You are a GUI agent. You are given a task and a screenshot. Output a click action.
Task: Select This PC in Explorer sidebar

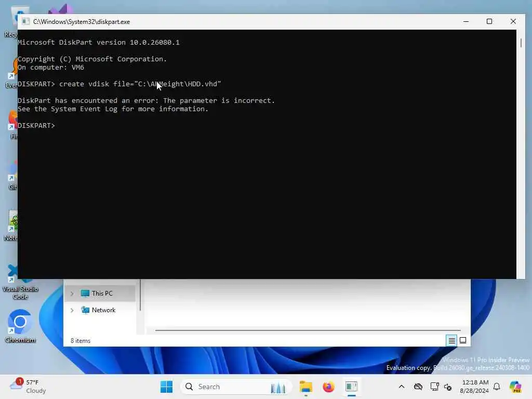pos(102,294)
